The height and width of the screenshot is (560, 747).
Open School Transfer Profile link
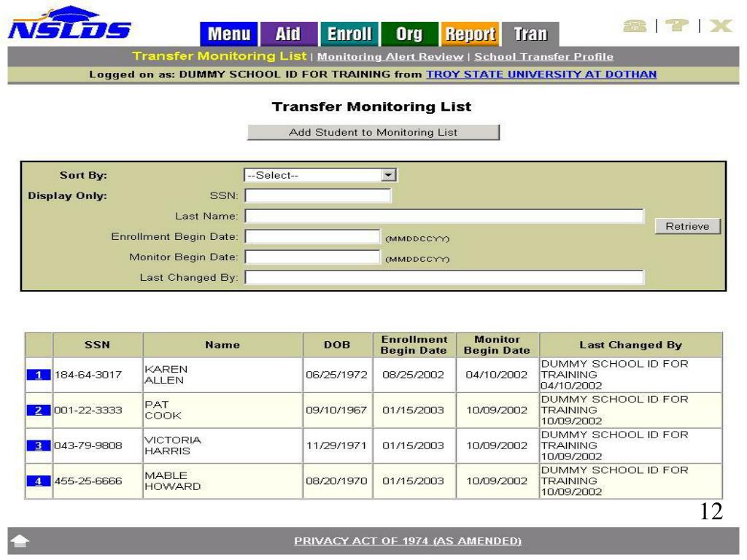pyautogui.click(x=543, y=57)
